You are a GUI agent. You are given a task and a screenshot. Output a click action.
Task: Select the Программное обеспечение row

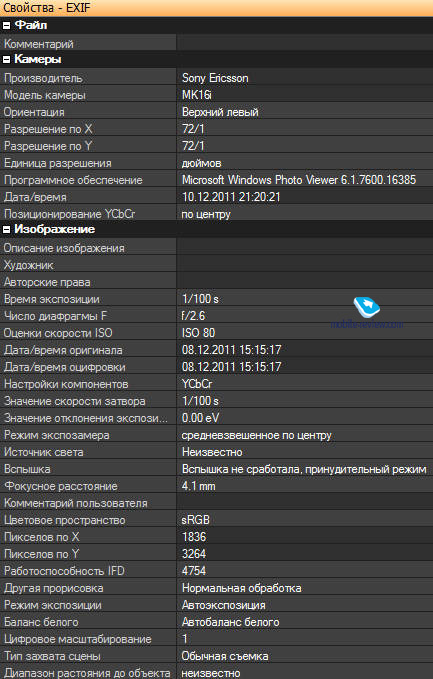[x=216, y=180]
